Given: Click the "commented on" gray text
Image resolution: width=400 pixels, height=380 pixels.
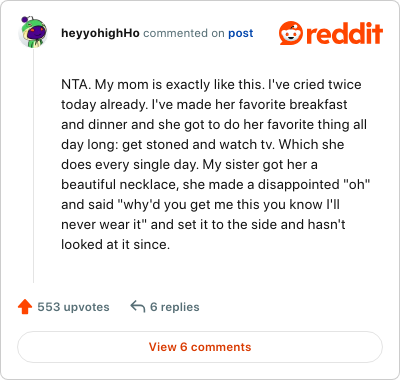Looking at the screenshot, I should (184, 33).
